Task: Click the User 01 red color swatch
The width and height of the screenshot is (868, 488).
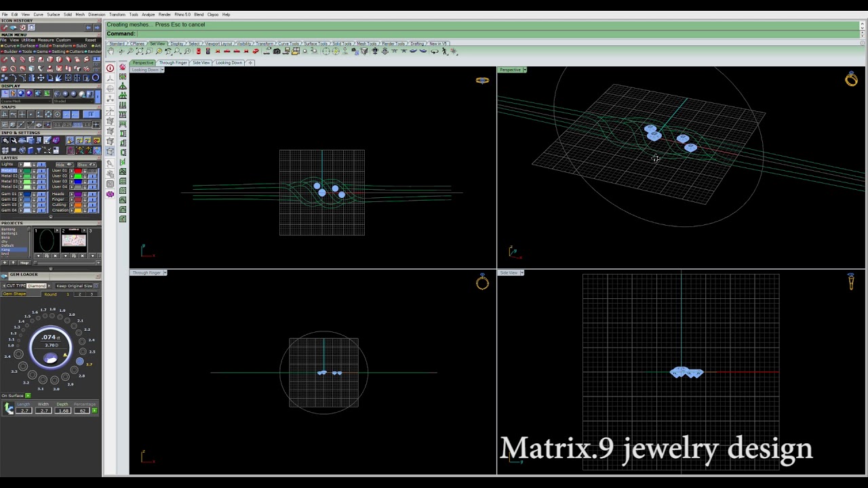Action: tap(78, 171)
